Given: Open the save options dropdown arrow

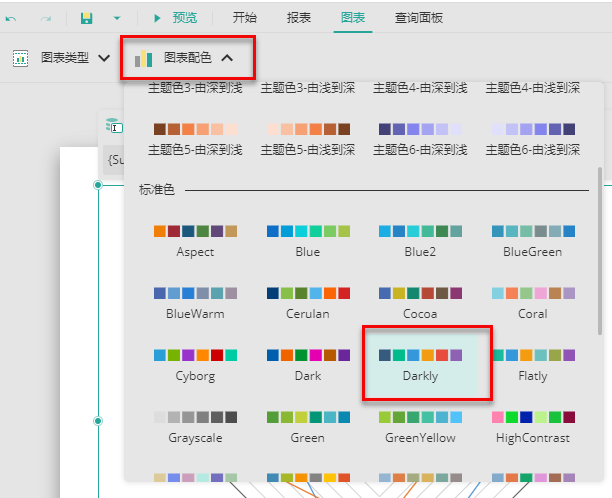Looking at the screenshot, I should point(117,18).
